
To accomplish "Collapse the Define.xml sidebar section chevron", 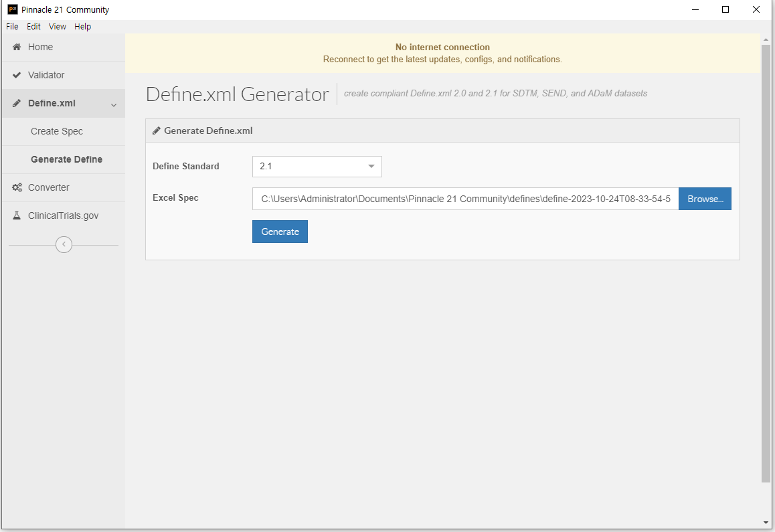I will (x=114, y=105).
